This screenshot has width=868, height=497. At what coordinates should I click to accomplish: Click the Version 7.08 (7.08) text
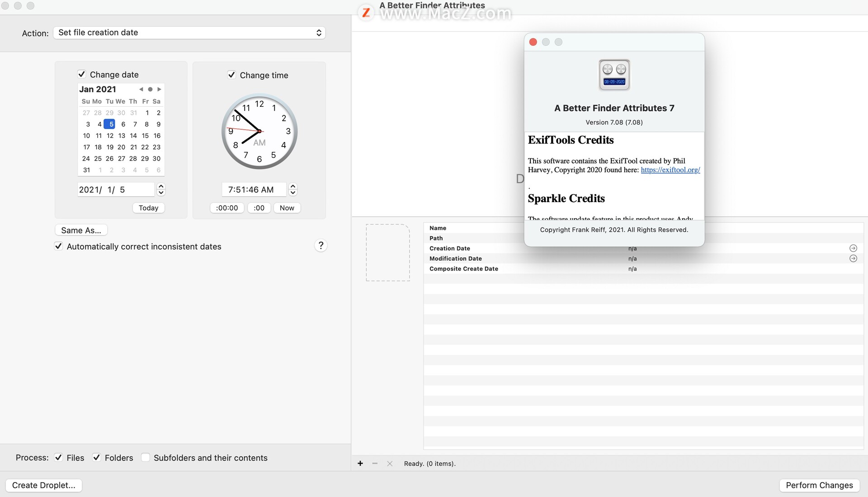614,123
